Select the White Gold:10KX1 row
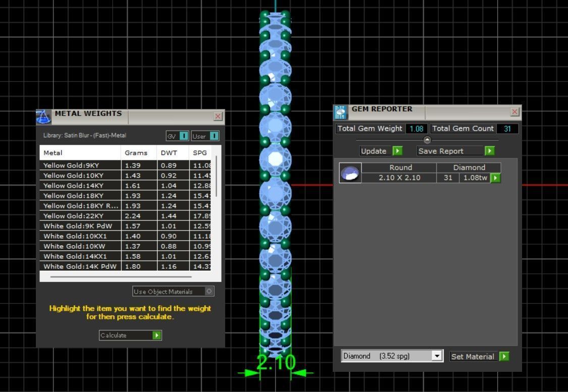 pyautogui.click(x=125, y=236)
